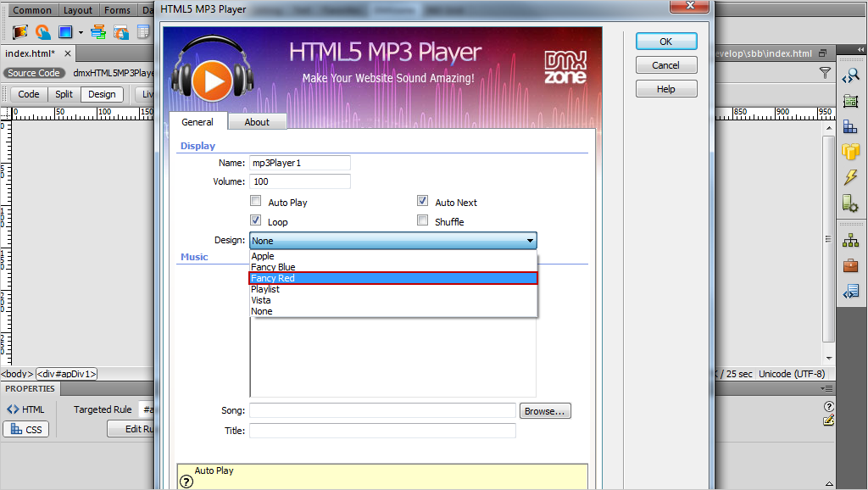
Task: Open the Components server gear icon
Action: coord(850,203)
